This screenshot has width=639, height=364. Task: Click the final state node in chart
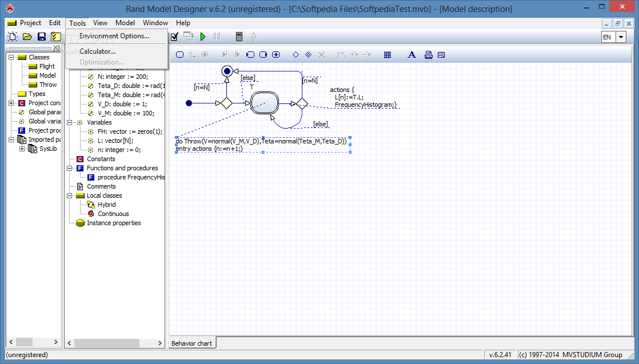point(227,71)
